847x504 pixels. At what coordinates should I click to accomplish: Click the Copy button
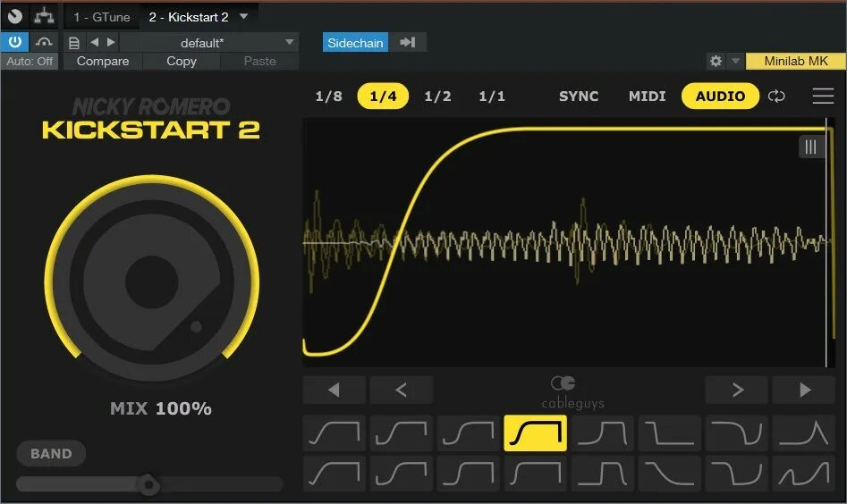[x=182, y=61]
